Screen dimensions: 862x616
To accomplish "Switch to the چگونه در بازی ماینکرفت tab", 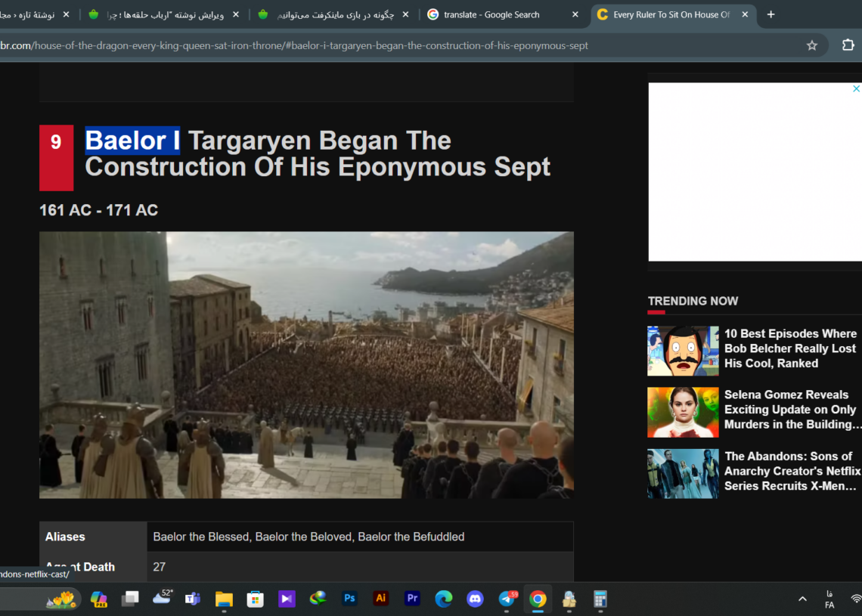I will click(x=334, y=15).
